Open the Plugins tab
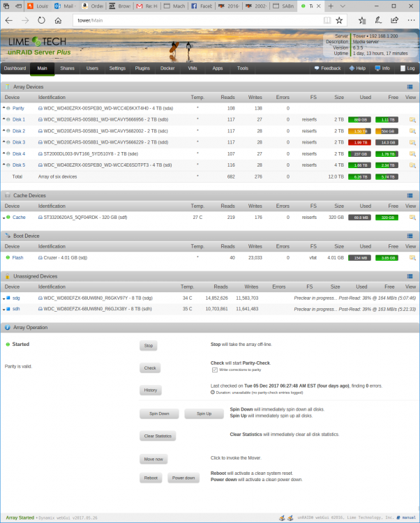 pos(142,68)
